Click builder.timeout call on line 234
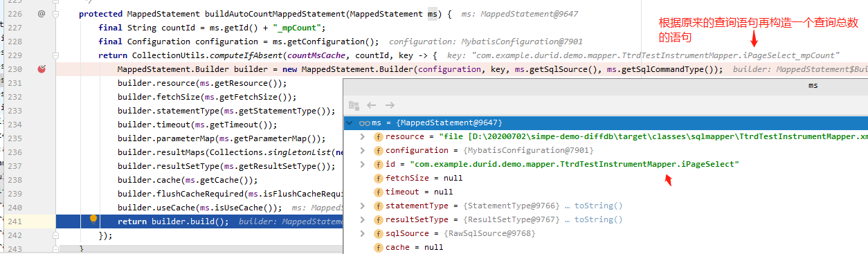Viewport: 868px width, 254px height. coord(153,125)
